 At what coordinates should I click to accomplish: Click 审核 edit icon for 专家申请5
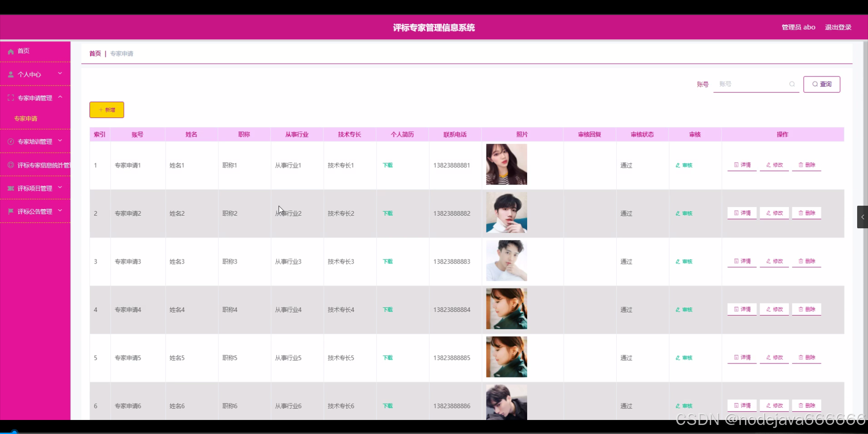(678, 358)
